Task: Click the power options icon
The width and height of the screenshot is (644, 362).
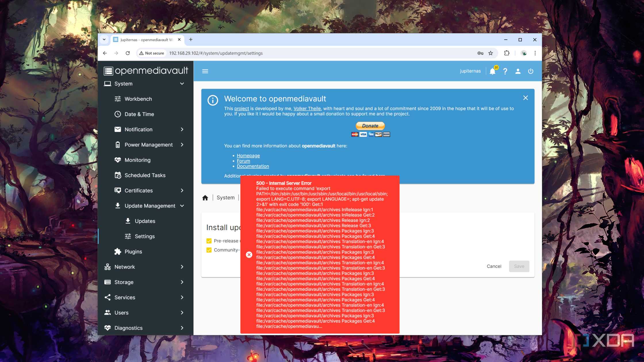Action: (x=531, y=71)
